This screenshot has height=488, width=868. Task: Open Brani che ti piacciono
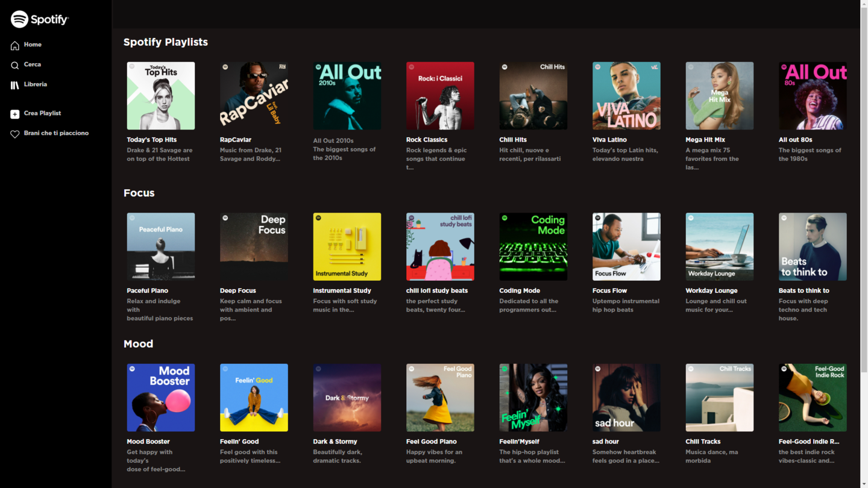click(56, 133)
